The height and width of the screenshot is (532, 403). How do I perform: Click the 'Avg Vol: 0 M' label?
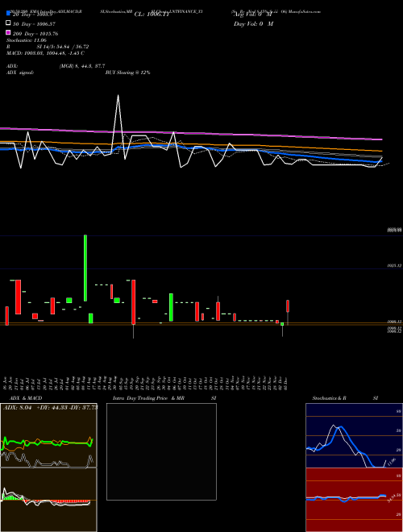253,15
